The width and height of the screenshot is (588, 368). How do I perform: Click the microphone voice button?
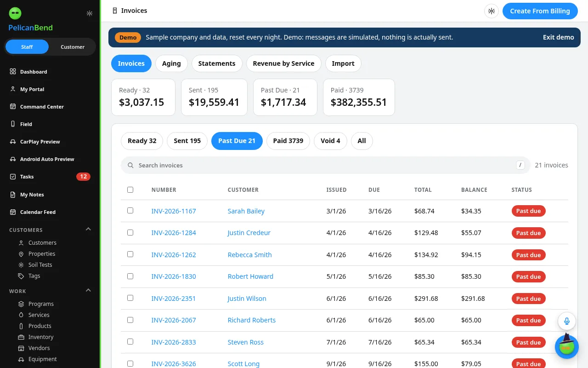click(x=567, y=321)
